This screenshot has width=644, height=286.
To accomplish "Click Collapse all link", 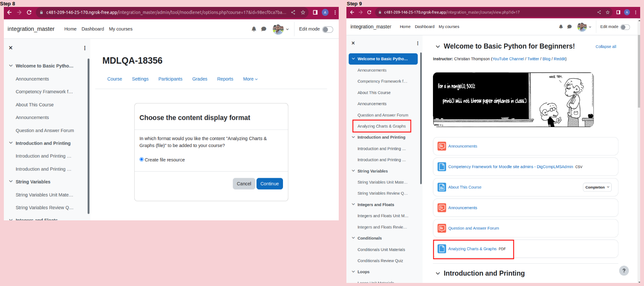I will [606, 46].
